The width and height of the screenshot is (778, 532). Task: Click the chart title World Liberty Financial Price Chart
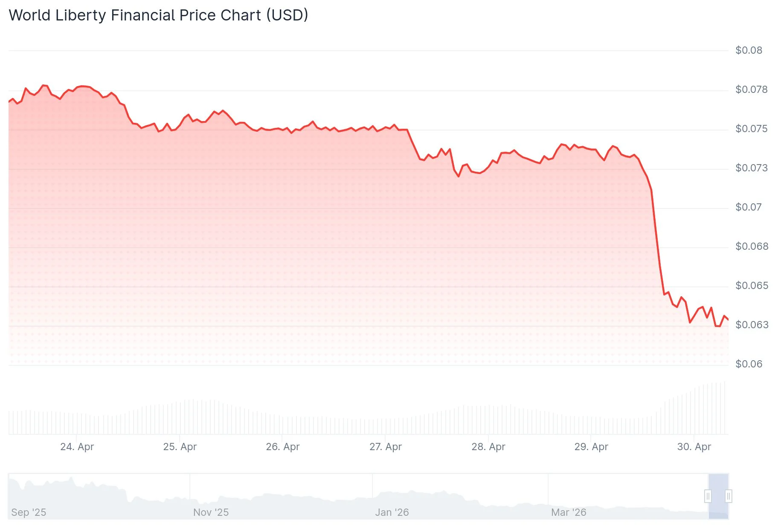tap(158, 15)
